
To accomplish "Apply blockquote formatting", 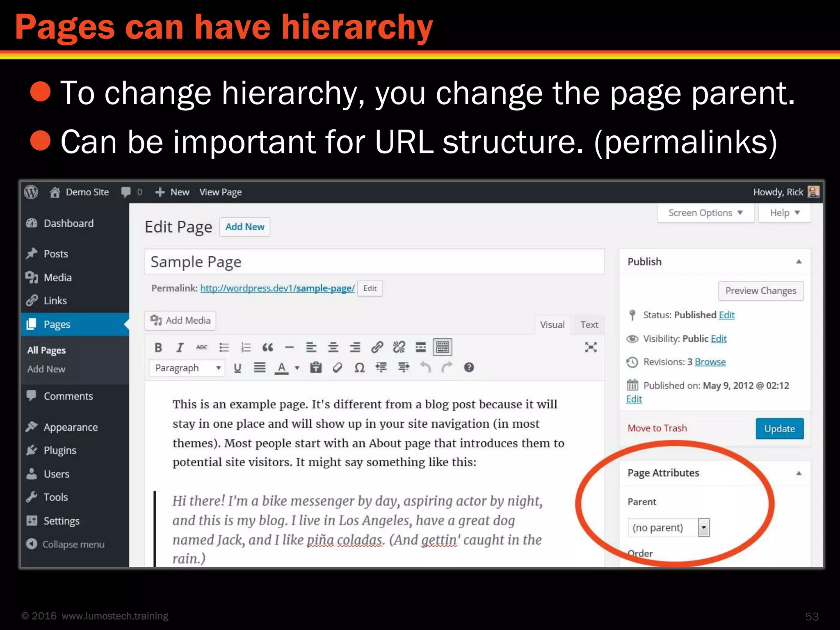I will click(267, 347).
